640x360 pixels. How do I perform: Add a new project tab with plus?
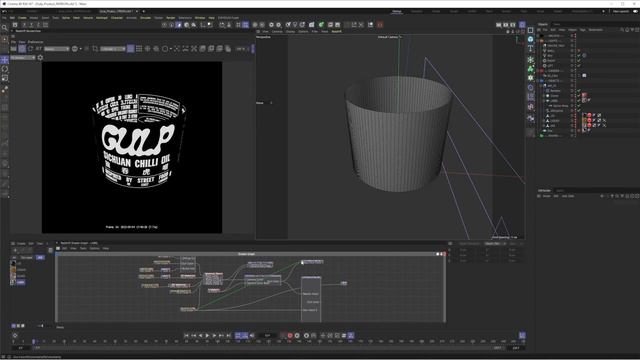[x=144, y=11]
